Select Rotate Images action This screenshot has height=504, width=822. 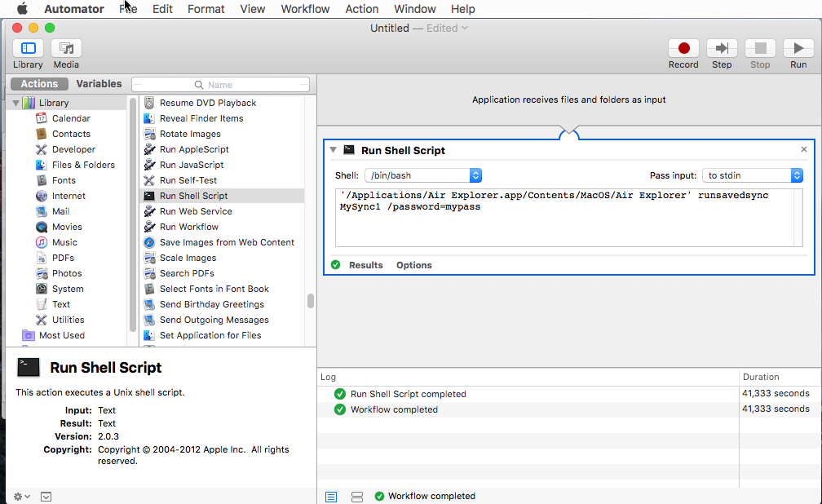[190, 134]
